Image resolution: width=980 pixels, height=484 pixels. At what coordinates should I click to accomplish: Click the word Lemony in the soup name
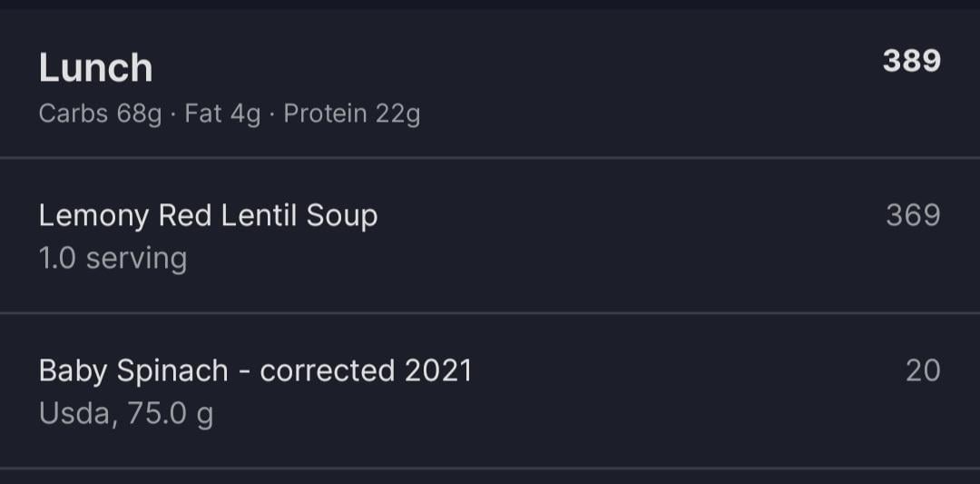point(93,216)
